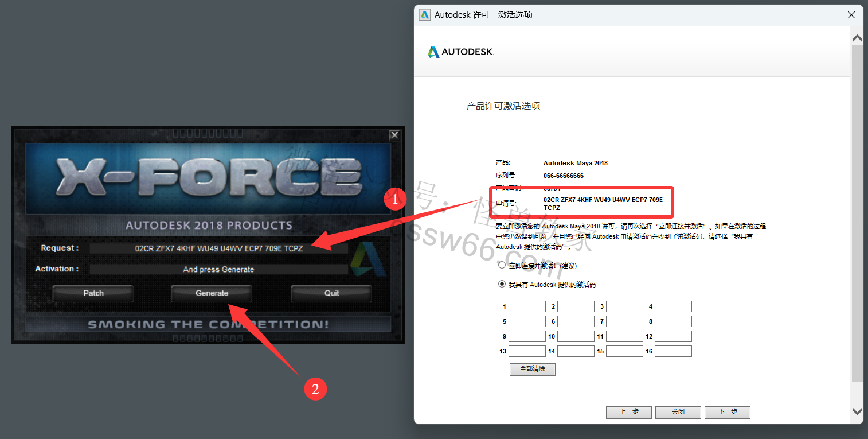Click the Request code field in X-Force
Screen dimensions: 868x439
click(218, 248)
